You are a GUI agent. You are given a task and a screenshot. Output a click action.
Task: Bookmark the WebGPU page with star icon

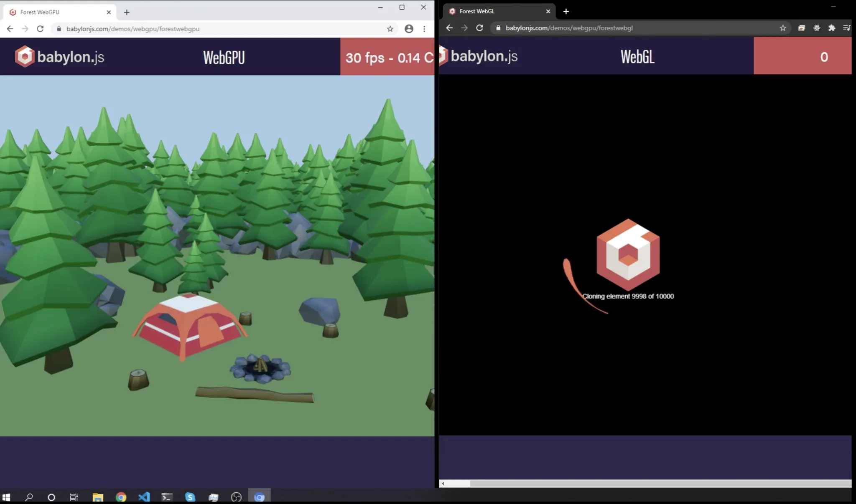[390, 29]
